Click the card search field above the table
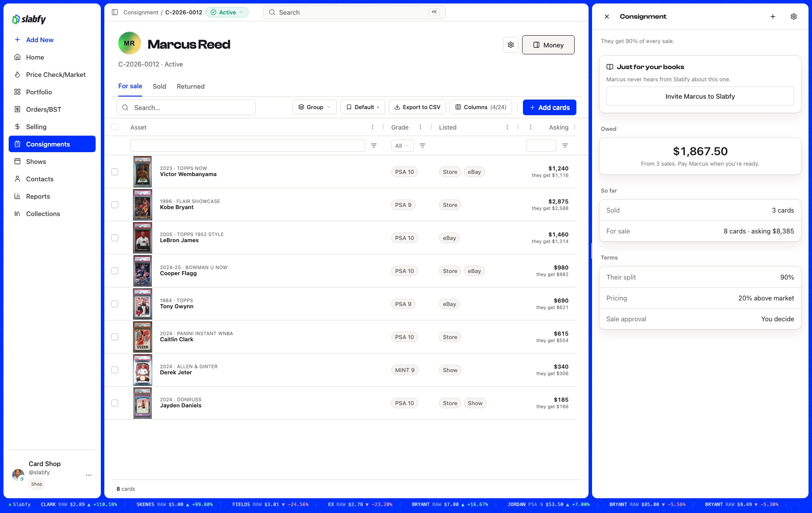 tap(186, 107)
